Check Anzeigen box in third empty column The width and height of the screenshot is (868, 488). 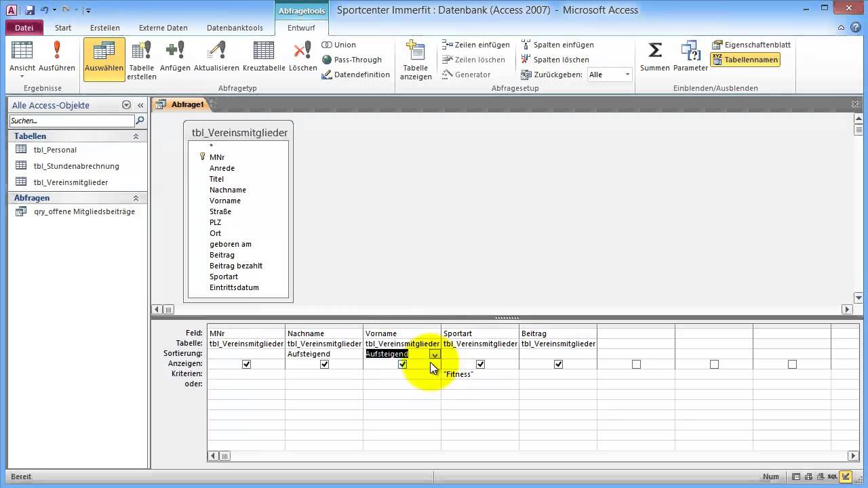pos(792,364)
